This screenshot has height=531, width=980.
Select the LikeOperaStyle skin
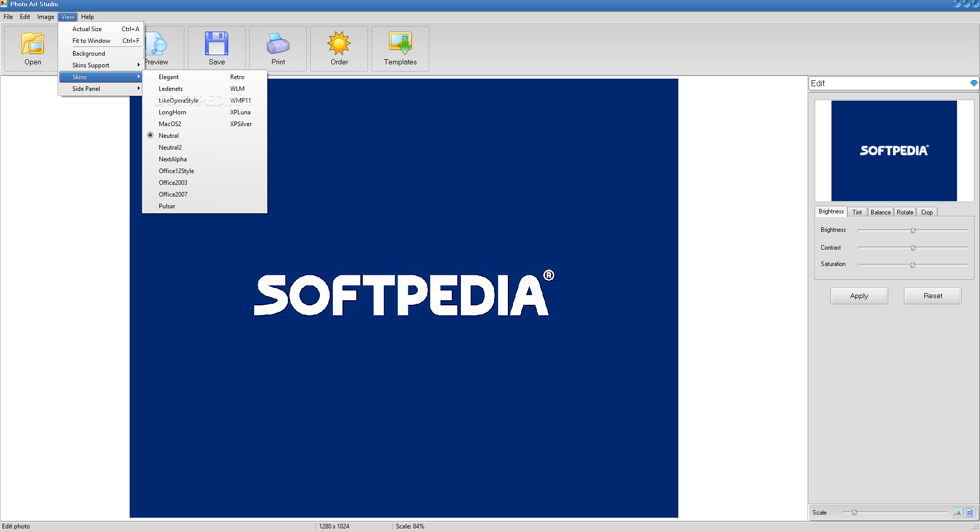(x=178, y=100)
